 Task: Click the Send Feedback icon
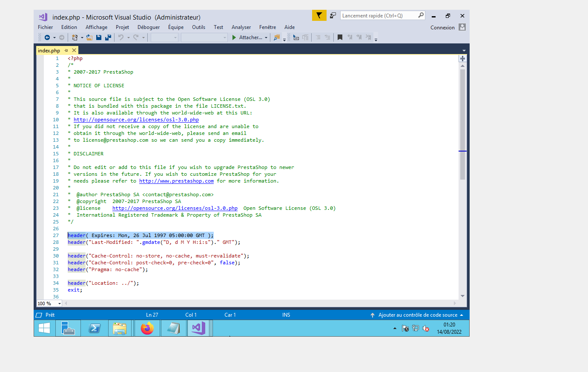333,15
